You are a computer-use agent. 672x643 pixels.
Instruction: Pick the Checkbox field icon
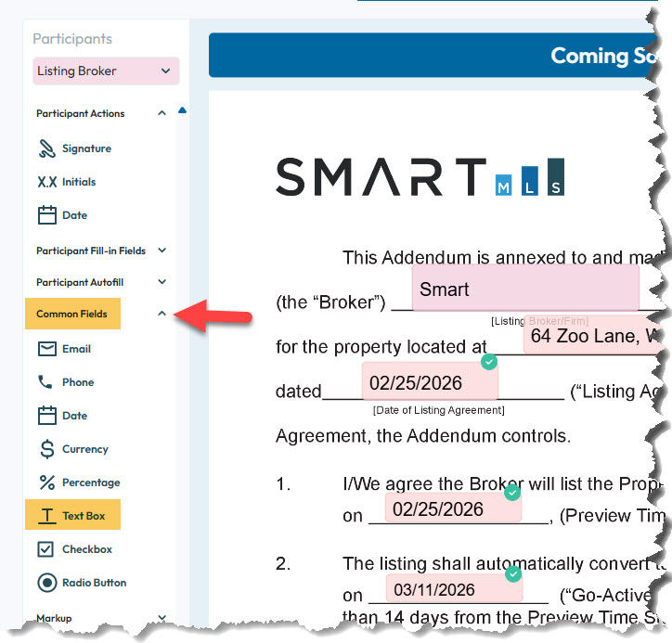click(45, 549)
